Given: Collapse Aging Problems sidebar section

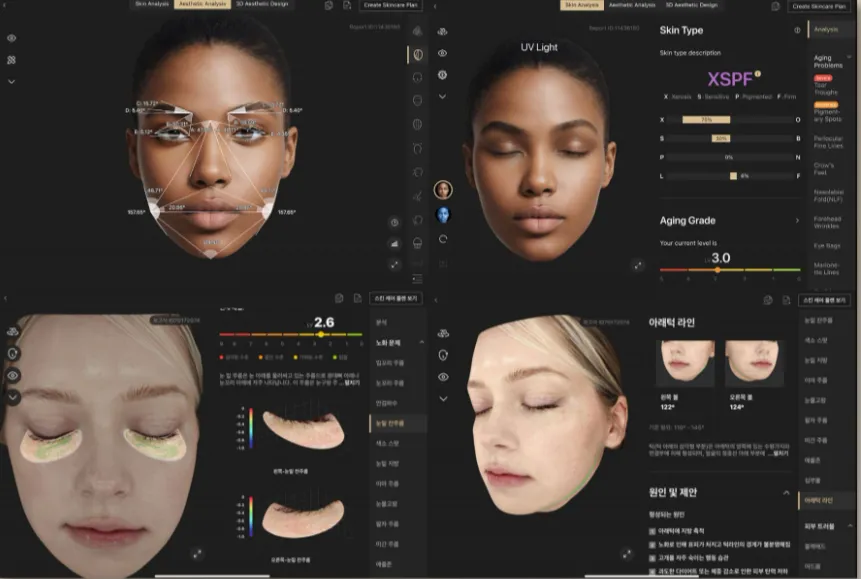Looking at the screenshot, I should click(x=849, y=57).
